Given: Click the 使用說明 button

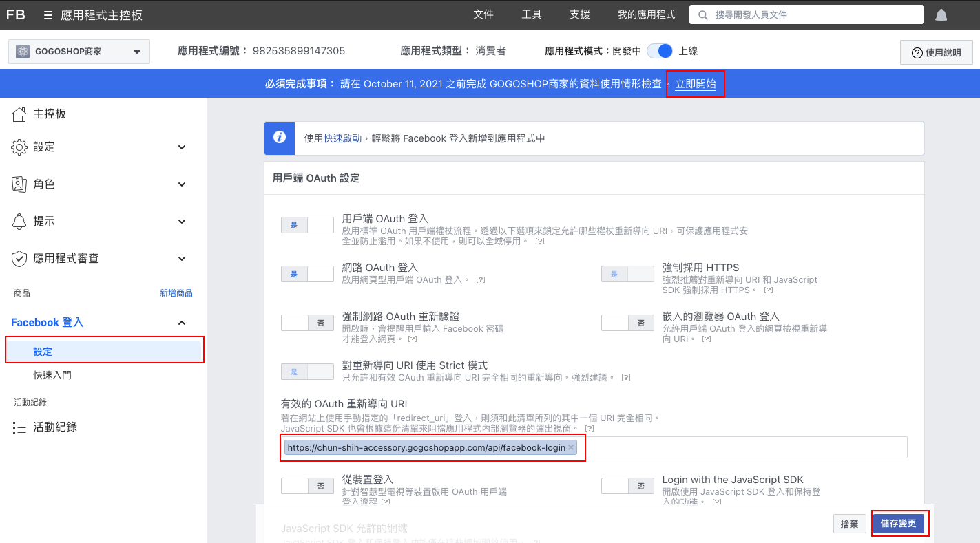Looking at the screenshot, I should [x=936, y=52].
